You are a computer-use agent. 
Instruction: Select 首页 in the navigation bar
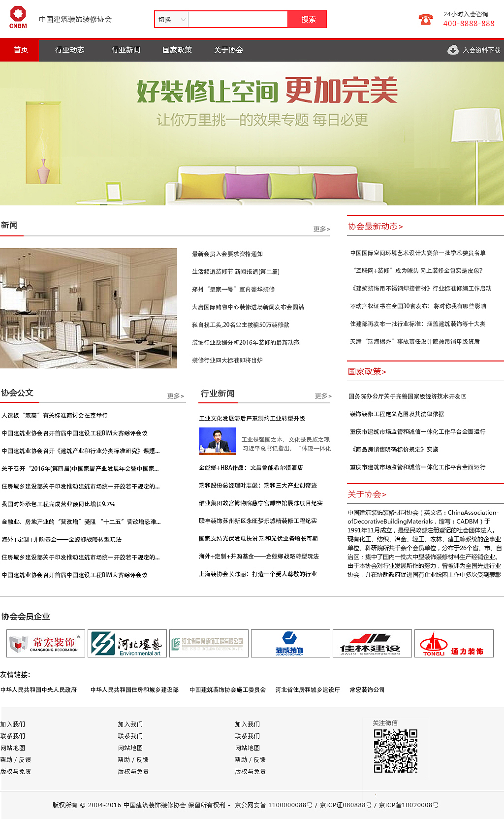click(20, 50)
